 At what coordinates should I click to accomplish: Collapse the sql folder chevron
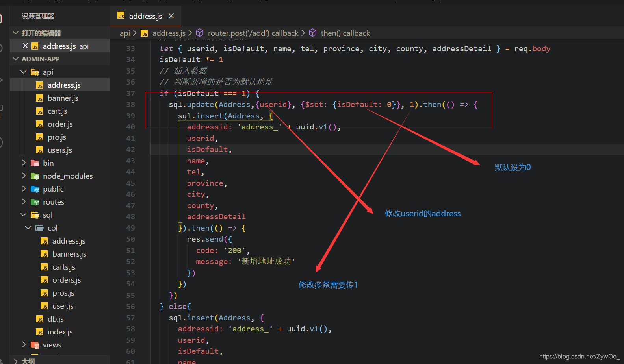(24, 215)
